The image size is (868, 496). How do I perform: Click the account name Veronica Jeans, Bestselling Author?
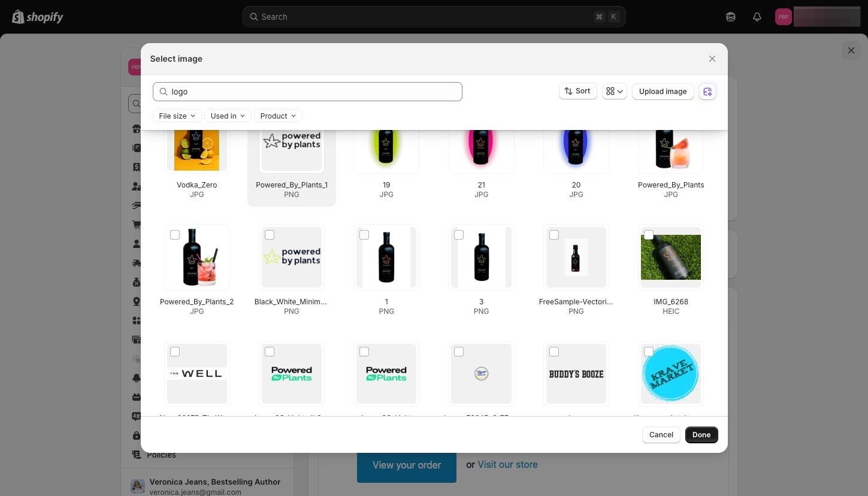click(x=215, y=482)
